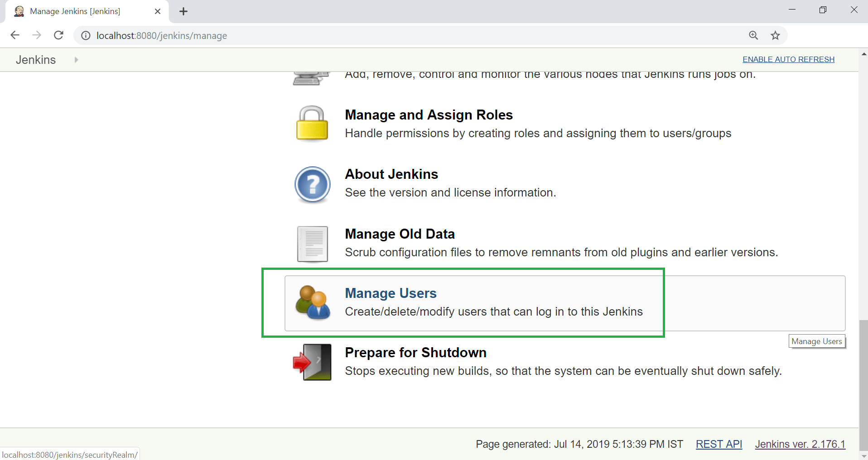Click the Jenkins ver. 2.176.1 link
The height and width of the screenshot is (460, 868).
800,444
